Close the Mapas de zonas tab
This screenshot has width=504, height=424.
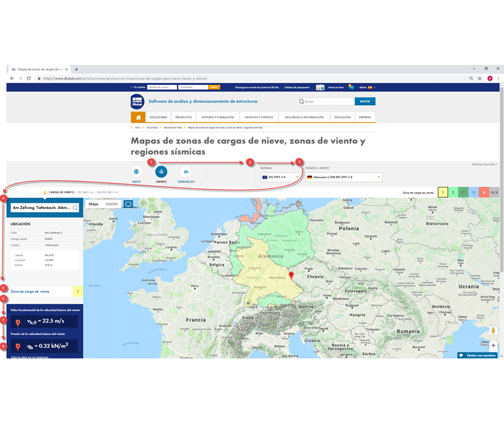[66, 69]
